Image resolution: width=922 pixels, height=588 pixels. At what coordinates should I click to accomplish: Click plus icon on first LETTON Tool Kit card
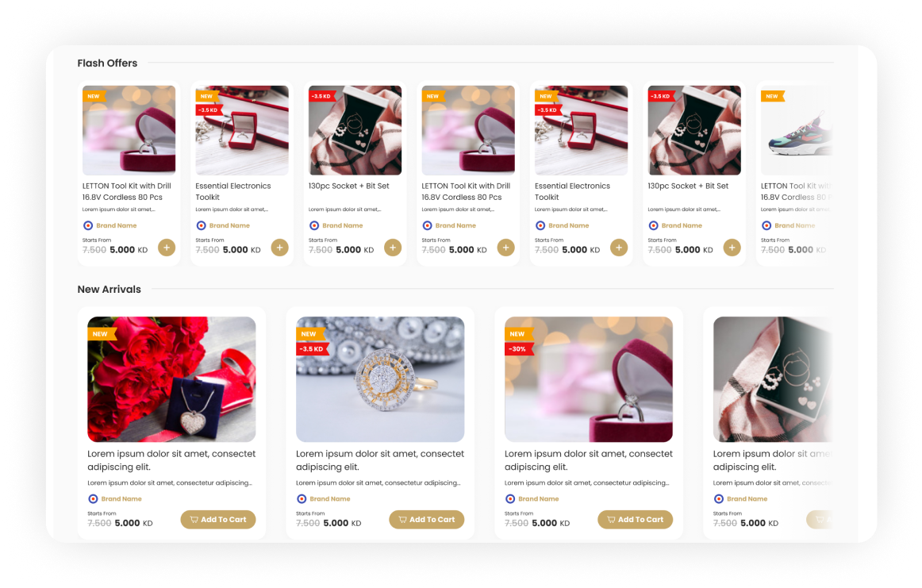[x=167, y=248]
